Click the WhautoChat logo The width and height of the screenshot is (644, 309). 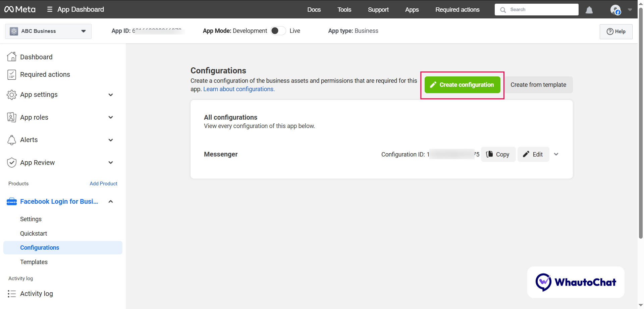(575, 282)
